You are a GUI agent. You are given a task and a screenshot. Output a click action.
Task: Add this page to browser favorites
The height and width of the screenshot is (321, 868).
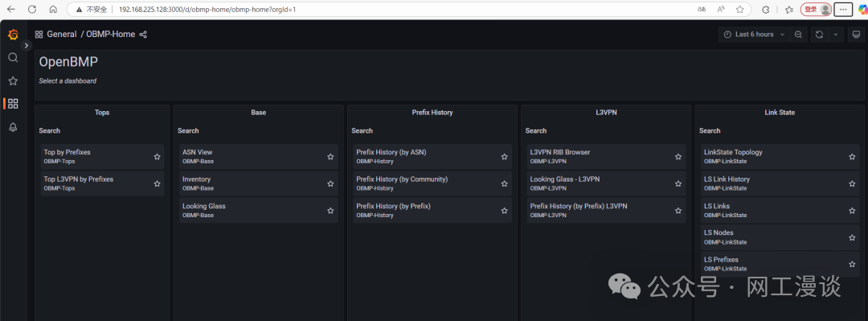coord(739,10)
